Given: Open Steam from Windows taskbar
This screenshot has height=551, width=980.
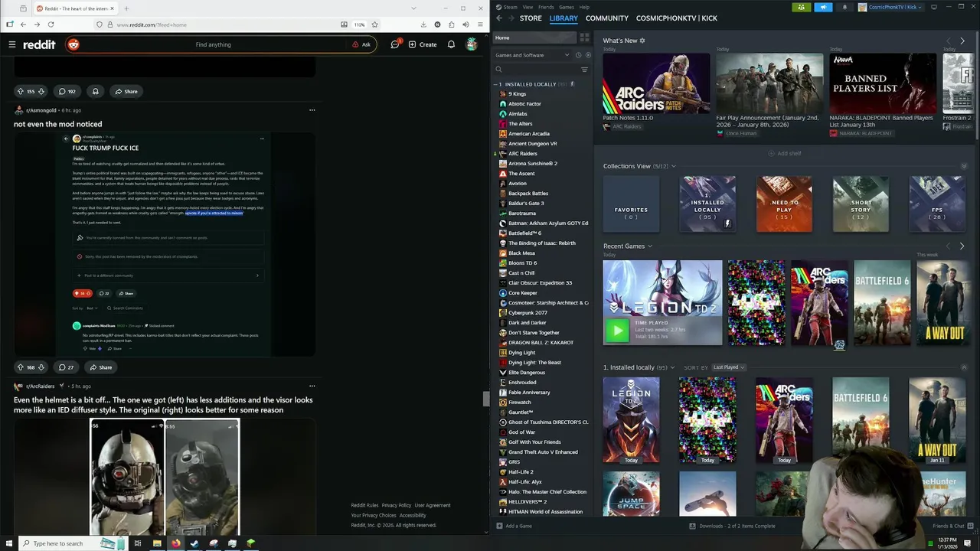Looking at the screenshot, I should 194,543.
